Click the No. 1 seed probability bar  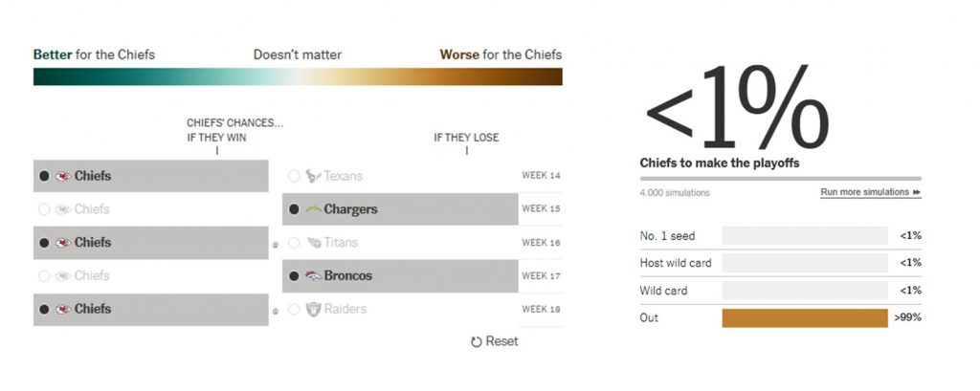click(x=805, y=235)
